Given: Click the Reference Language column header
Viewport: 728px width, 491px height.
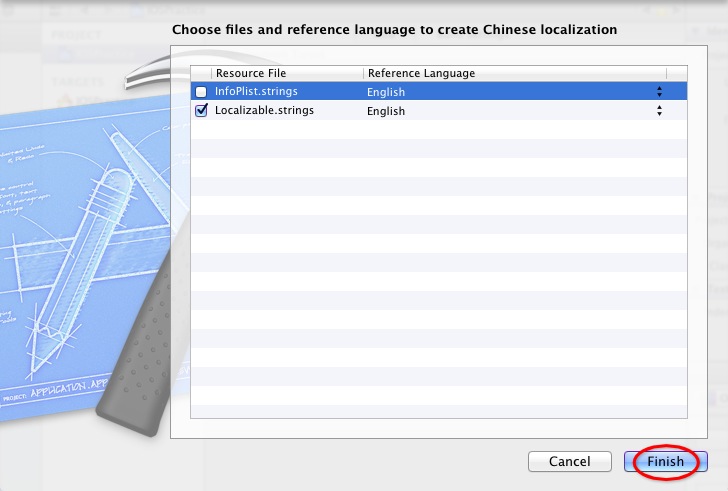Looking at the screenshot, I should [x=514, y=73].
